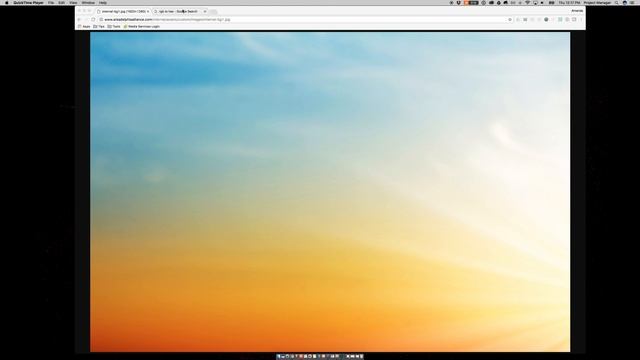Screen dimensions: 640x360
Task: Open the QuickTime Player menu
Action: (28, 2)
